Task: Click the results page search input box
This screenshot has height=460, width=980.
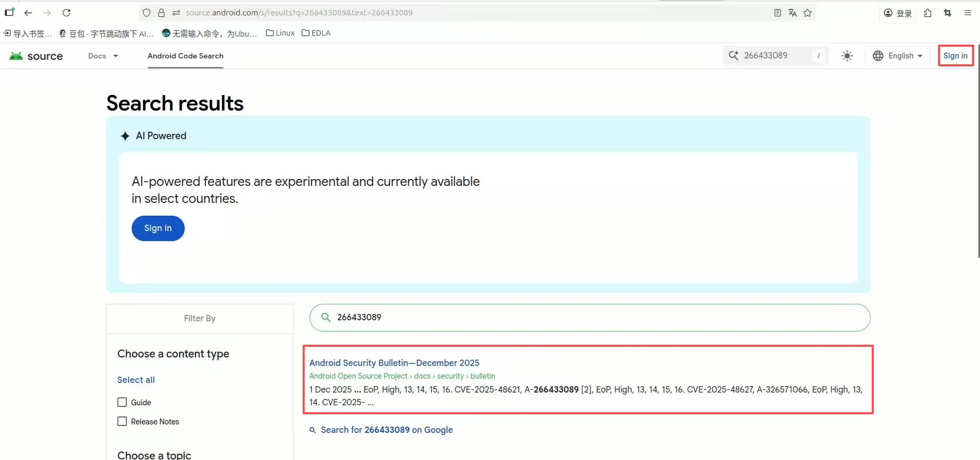Action: pyautogui.click(x=590, y=318)
